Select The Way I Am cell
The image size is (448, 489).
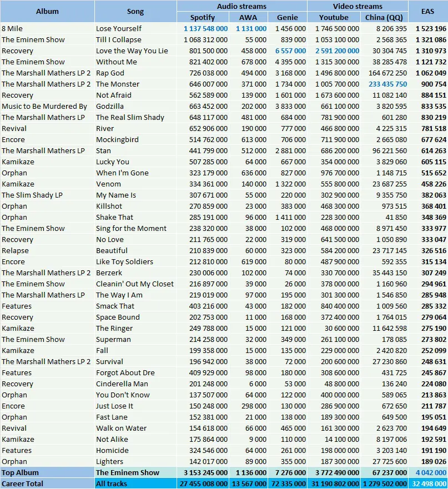pos(135,295)
